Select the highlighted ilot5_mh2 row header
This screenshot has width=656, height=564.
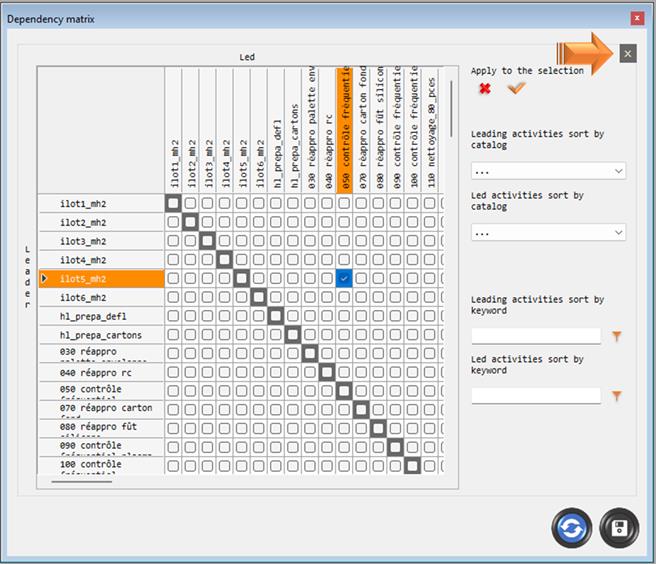pos(101,279)
